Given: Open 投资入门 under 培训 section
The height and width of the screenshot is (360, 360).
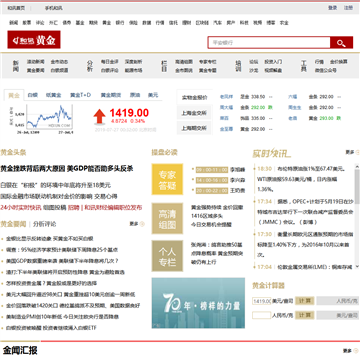Looking at the screenshot, I should (273, 62).
